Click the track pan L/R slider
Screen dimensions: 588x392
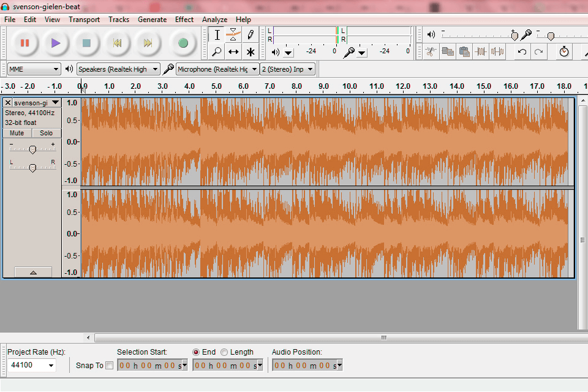tap(32, 167)
